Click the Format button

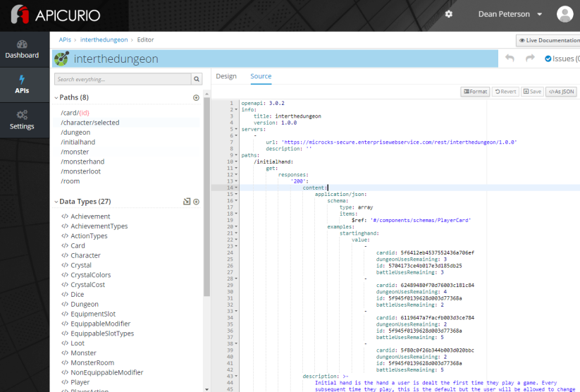(474, 92)
